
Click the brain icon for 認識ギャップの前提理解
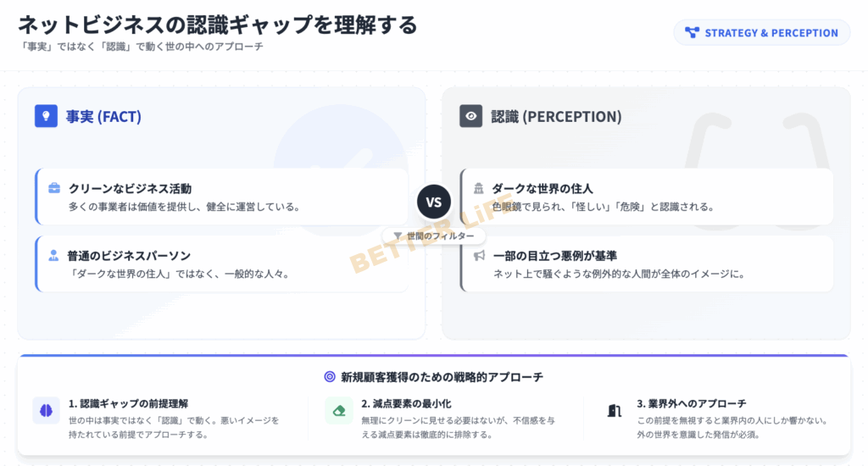pyautogui.click(x=47, y=411)
